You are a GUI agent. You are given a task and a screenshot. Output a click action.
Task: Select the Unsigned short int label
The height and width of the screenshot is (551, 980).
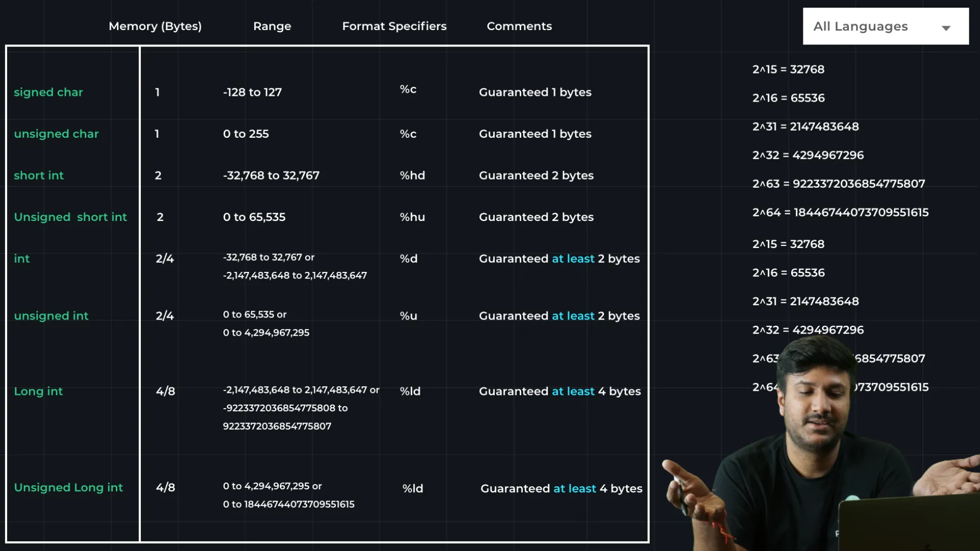point(70,217)
